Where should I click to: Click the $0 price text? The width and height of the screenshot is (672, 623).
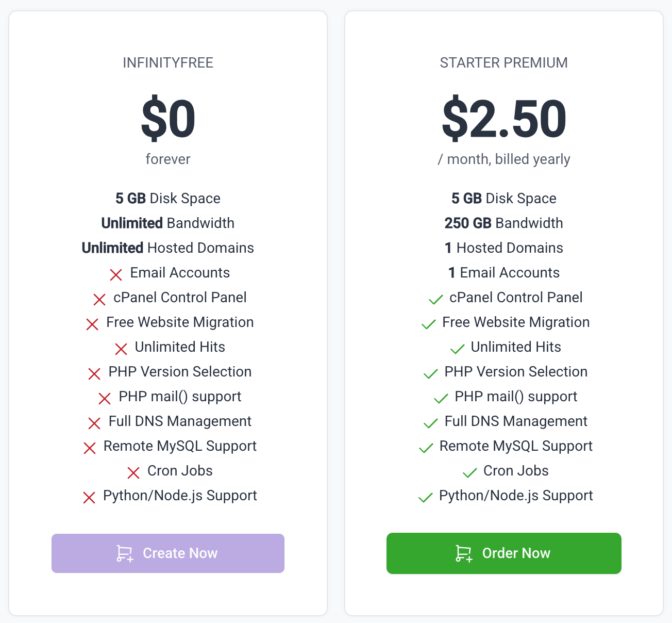[168, 119]
